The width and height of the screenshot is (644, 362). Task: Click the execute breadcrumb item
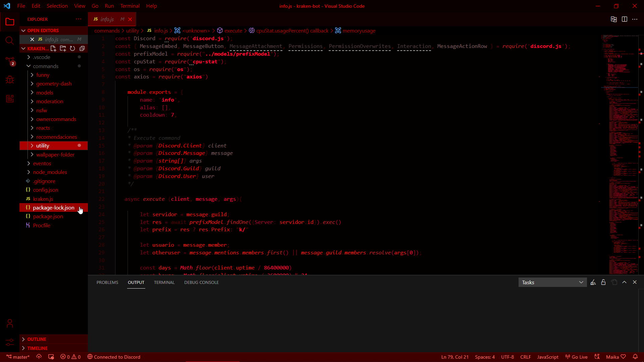233,31
